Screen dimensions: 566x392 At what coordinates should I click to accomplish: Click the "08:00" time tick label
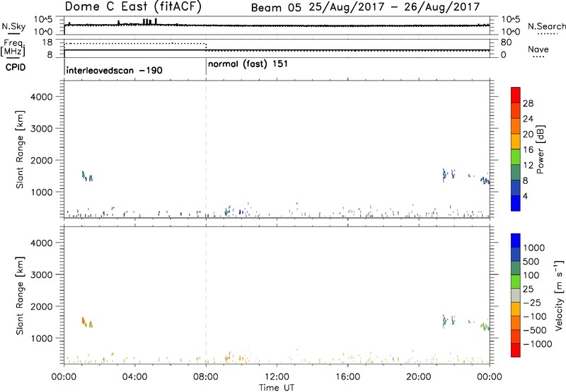206,377
